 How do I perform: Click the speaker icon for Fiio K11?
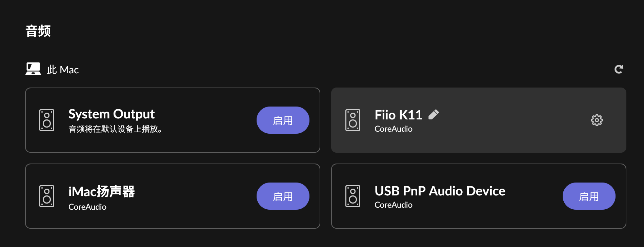[353, 120]
